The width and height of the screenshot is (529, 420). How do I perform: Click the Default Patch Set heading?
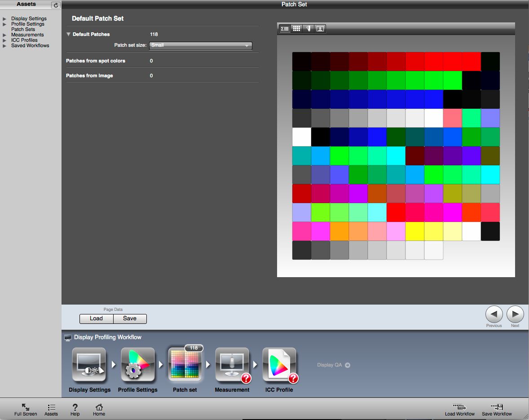pyautogui.click(x=98, y=18)
